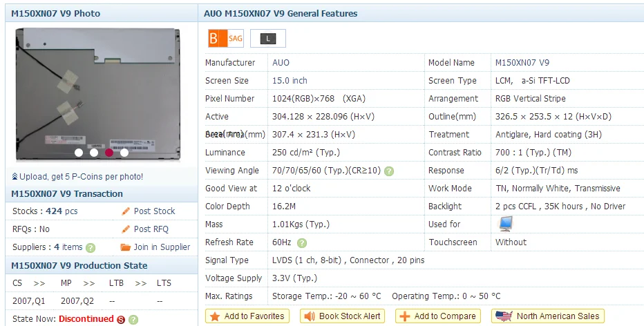Viewport: 644px width, 326px height.
Task: Open the North American Sales button
Action: pyautogui.click(x=548, y=316)
